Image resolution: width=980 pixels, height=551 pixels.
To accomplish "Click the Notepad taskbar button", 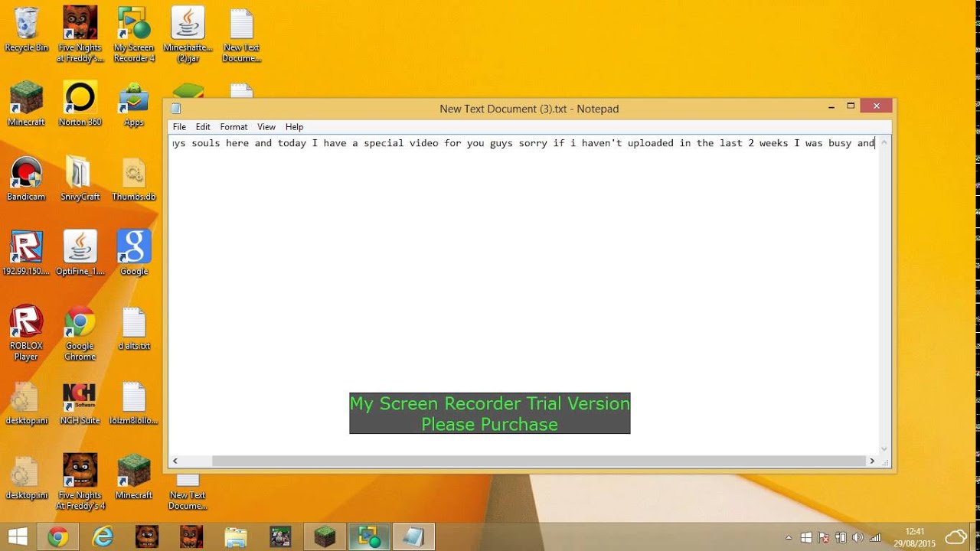I will pyautogui.click(x=413, y=537).
